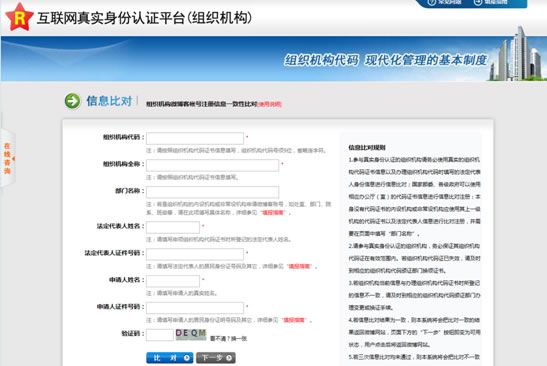Image resolution: width=547 pixels, height=366 pixels.
Task: Click the 部门名称 field label
Action: click(129, 191)
